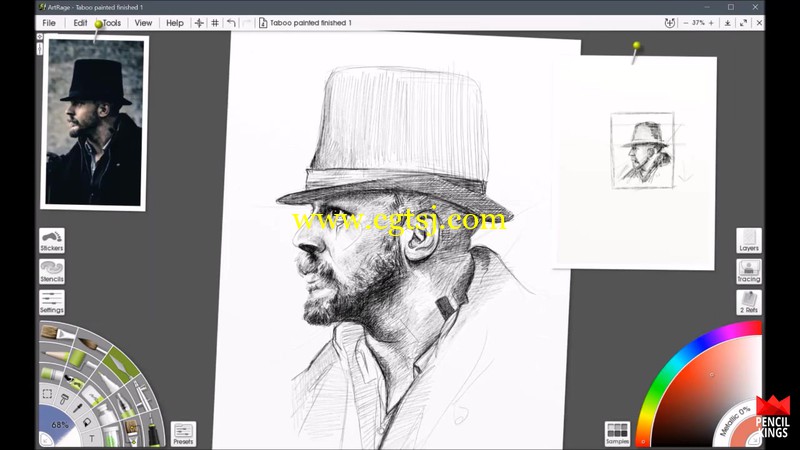
Task: Open the Stickers panel
Action: pyautogui.click(x=52, y=241)
